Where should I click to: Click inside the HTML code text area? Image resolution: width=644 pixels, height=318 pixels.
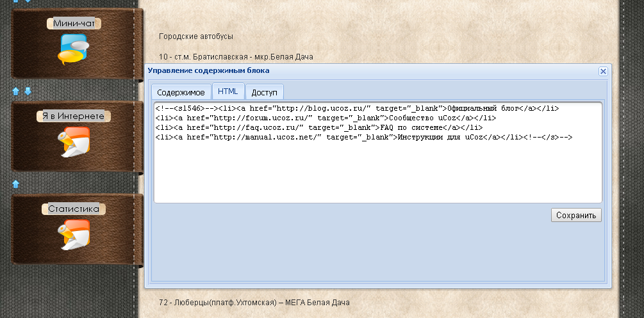click(378, 152)
